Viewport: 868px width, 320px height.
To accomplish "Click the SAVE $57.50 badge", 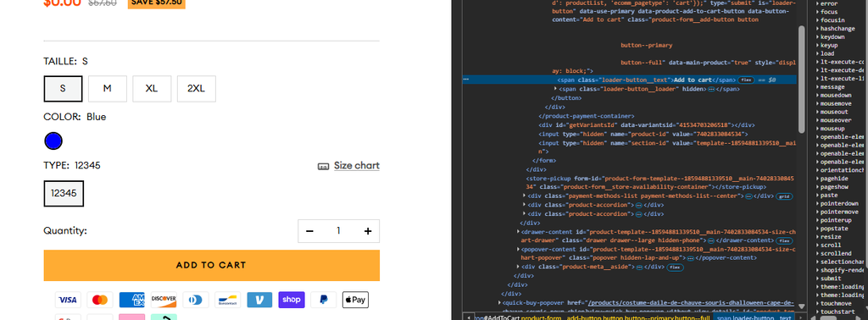I will [x=157, y=3].
